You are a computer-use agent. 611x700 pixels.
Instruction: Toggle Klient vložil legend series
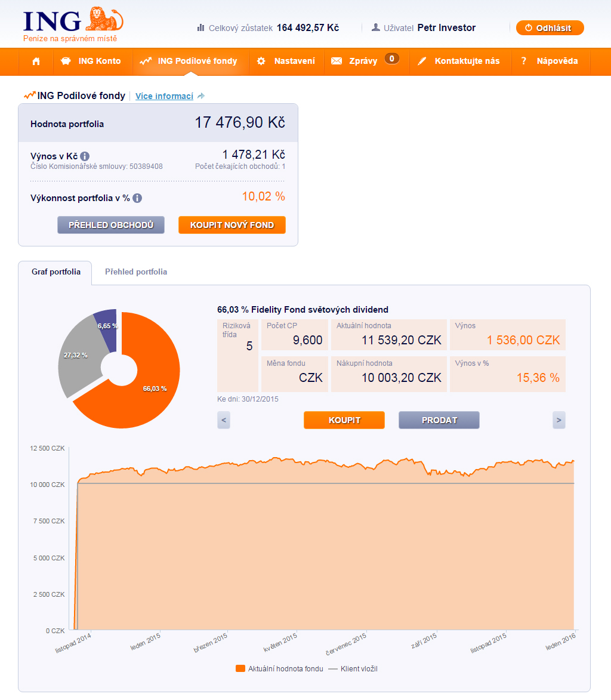(x=353, y=669)
